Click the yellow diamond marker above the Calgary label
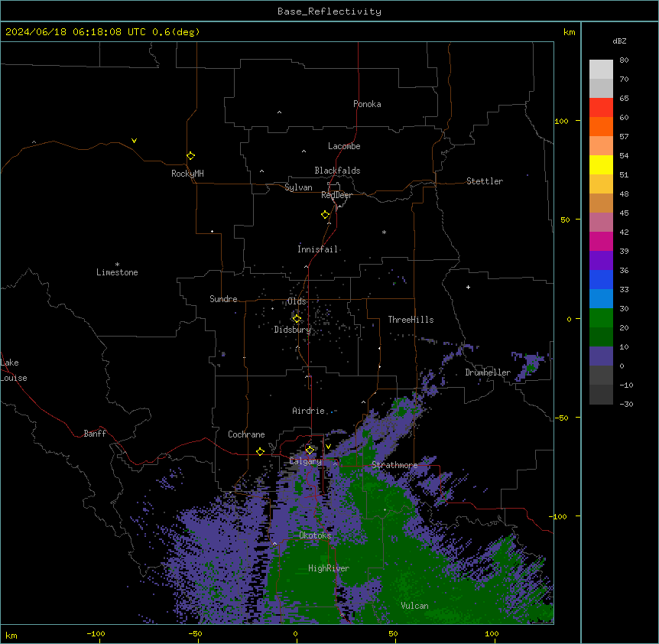659x644 pixels. [x=310, y=450]
